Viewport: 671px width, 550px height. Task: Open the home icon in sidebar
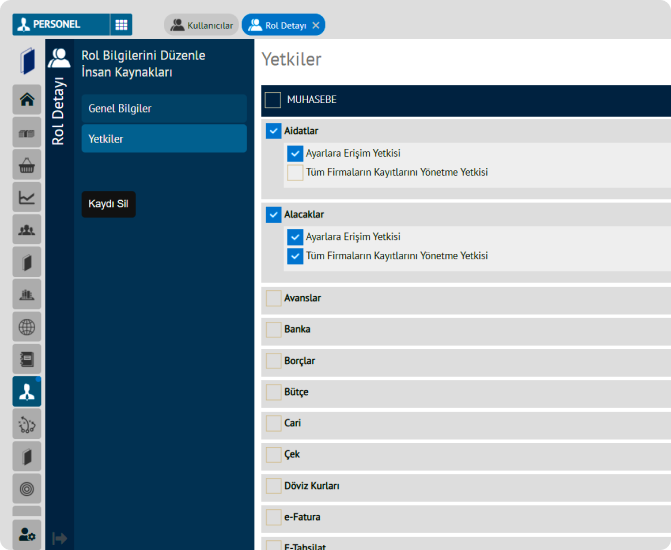(x=27, y=99)
